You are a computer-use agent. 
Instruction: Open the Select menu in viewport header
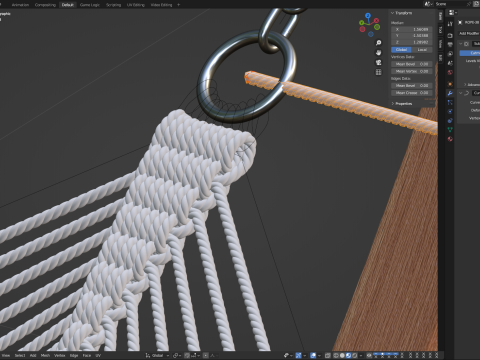(x=20, y=355)
